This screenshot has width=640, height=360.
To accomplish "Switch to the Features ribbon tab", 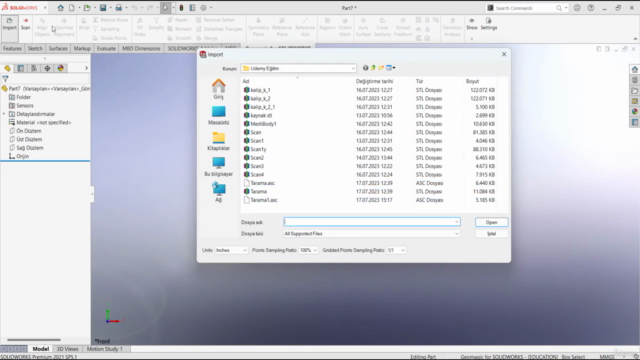I will click(x=12, y=49).
